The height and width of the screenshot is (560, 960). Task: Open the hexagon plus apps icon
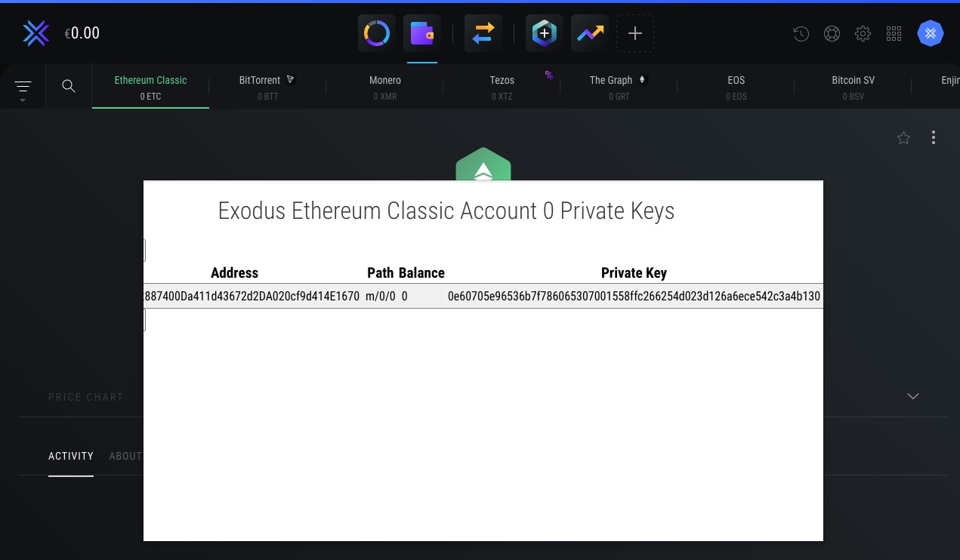point(544,33)
